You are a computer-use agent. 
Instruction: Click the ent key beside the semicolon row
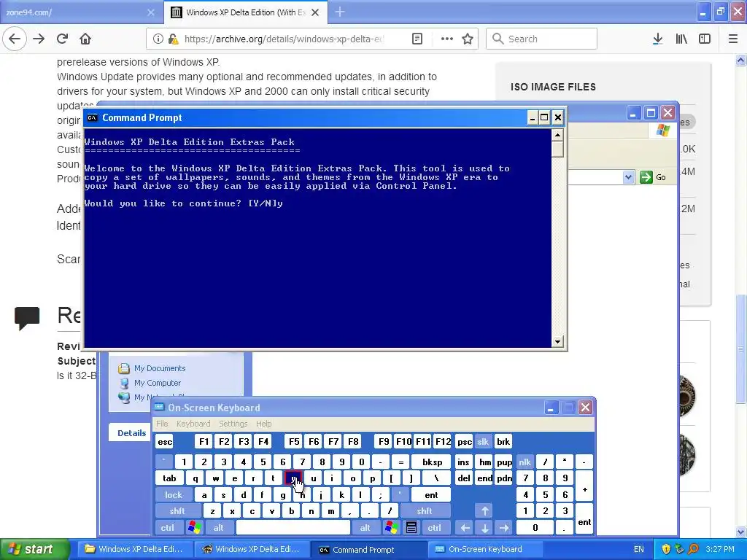[x=431, y=495]
